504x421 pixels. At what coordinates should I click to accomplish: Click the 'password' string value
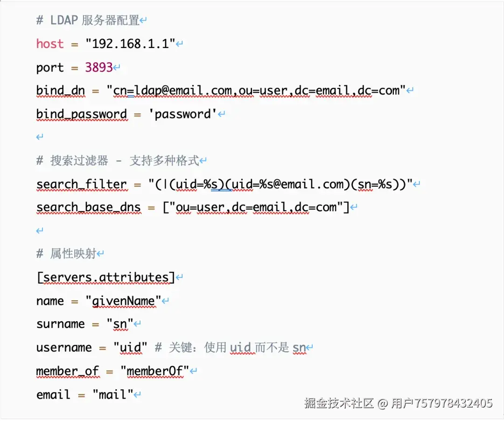tap(182, 114)
